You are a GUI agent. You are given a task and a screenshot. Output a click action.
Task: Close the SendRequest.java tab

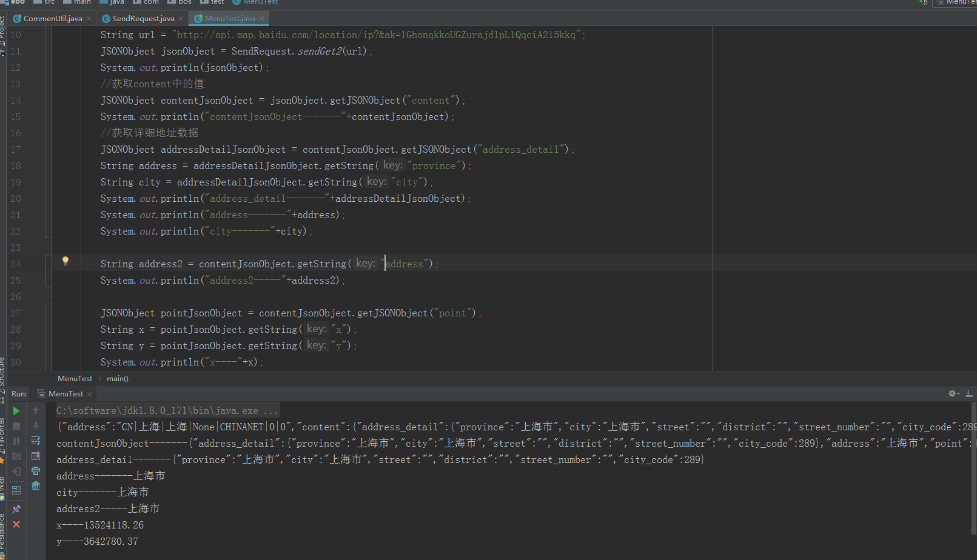point(181,19)
